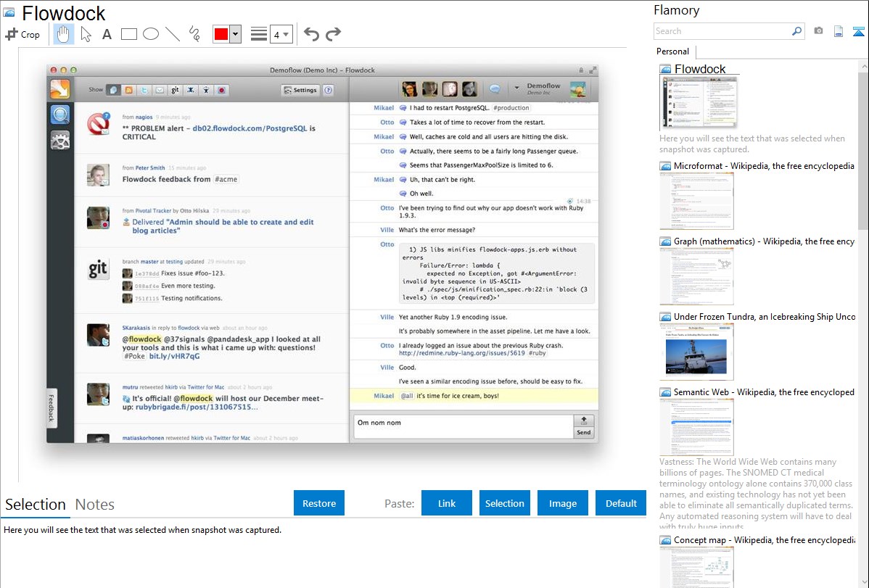
Task: Click the 'Concept map - Wikipedia' snapshot title
Action: pyautogui.click(x=764, y=539)
